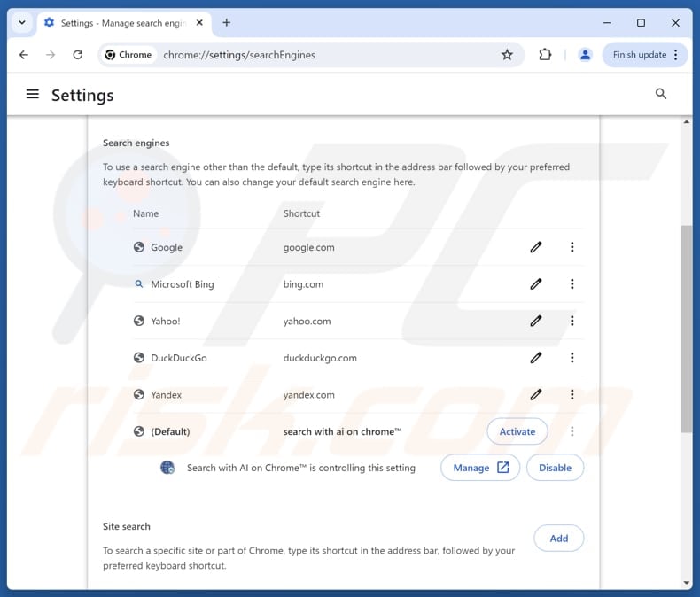Add a new site search
700x597 pixels.
tap(558, 539)
